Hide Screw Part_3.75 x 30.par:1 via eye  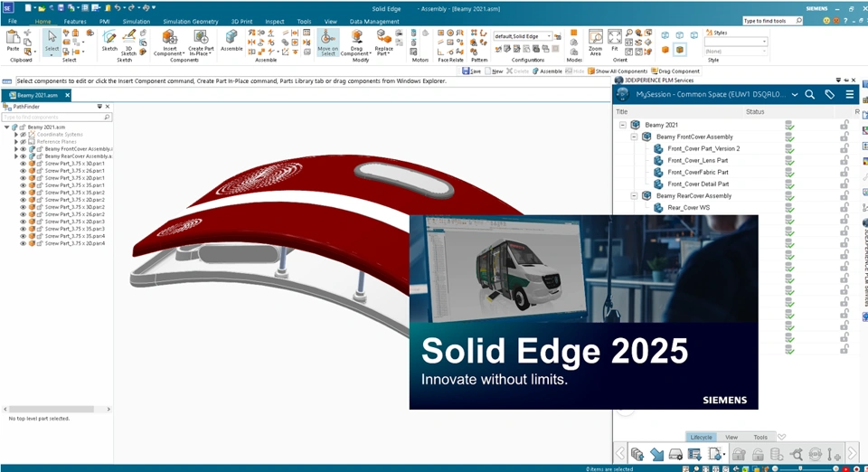click(23, 164)
